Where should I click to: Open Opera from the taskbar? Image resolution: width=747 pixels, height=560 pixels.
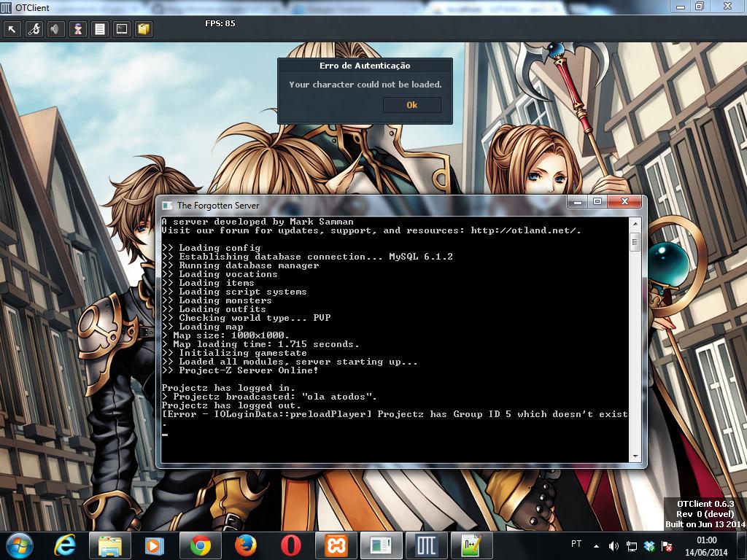(x=290, y=545)
